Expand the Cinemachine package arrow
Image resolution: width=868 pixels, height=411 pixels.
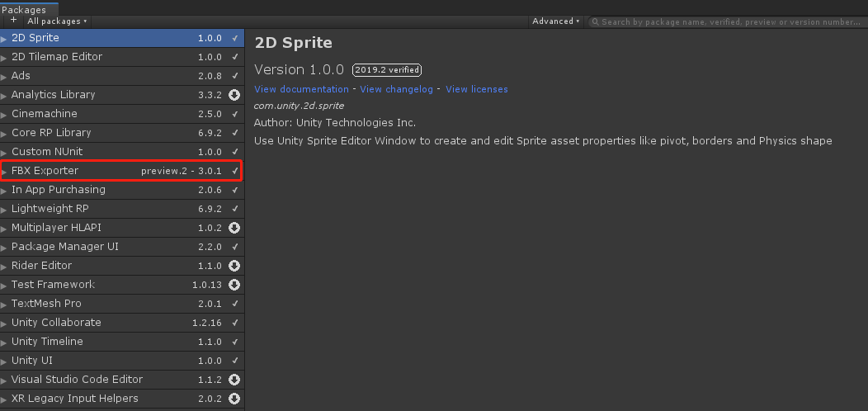4,115
